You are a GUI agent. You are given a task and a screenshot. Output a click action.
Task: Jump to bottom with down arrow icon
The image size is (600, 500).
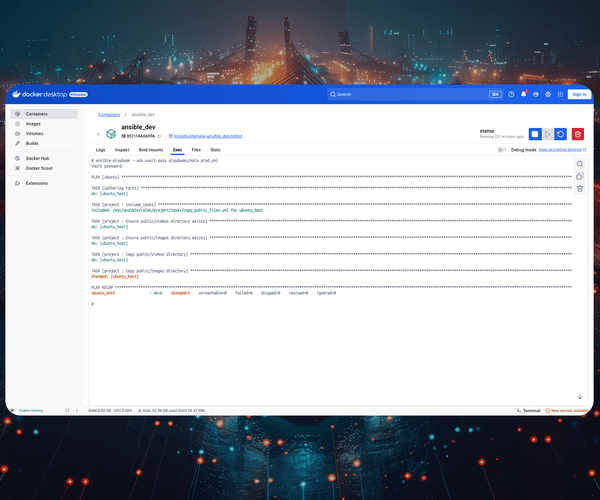(580, 397)
